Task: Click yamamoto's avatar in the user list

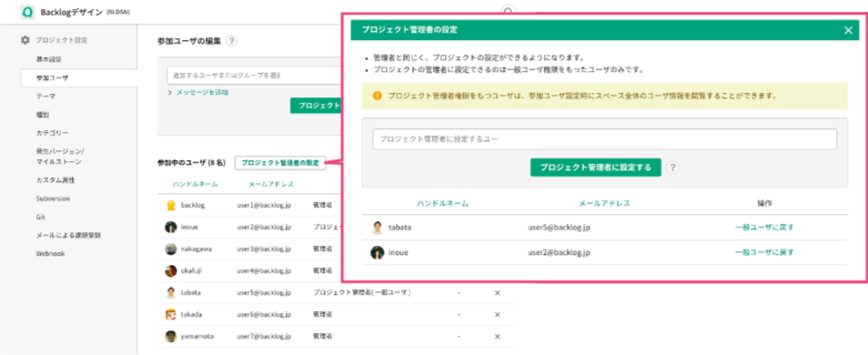Action: [x=171, y=336]
